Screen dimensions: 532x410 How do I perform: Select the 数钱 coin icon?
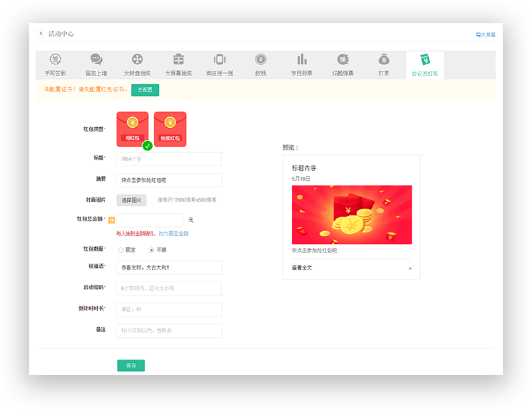(261, 60)
